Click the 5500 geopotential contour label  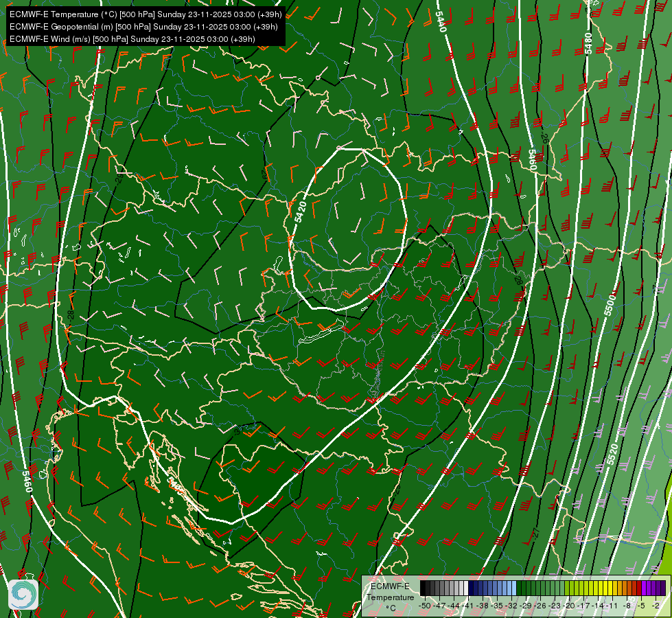coord(610,306)
